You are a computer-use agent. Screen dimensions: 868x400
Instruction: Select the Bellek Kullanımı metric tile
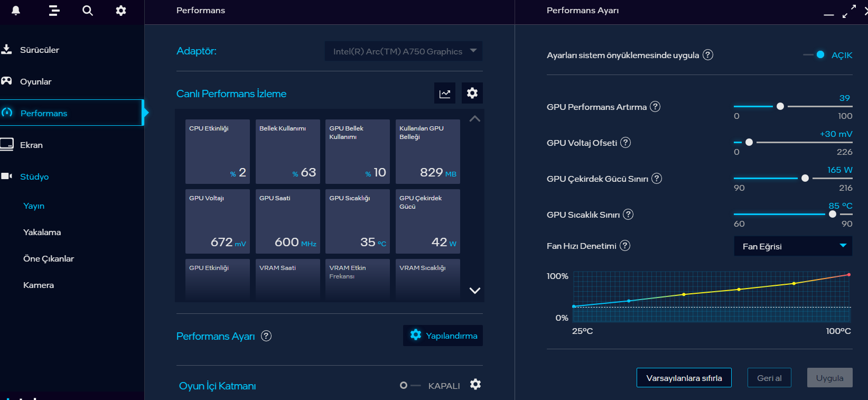click(288, 152)
